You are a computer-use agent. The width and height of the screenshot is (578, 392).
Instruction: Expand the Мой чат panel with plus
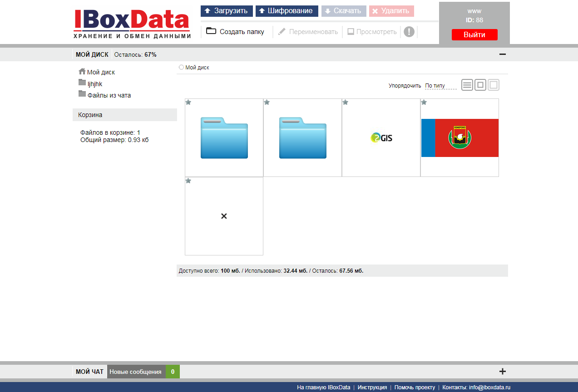pos(502,372)
